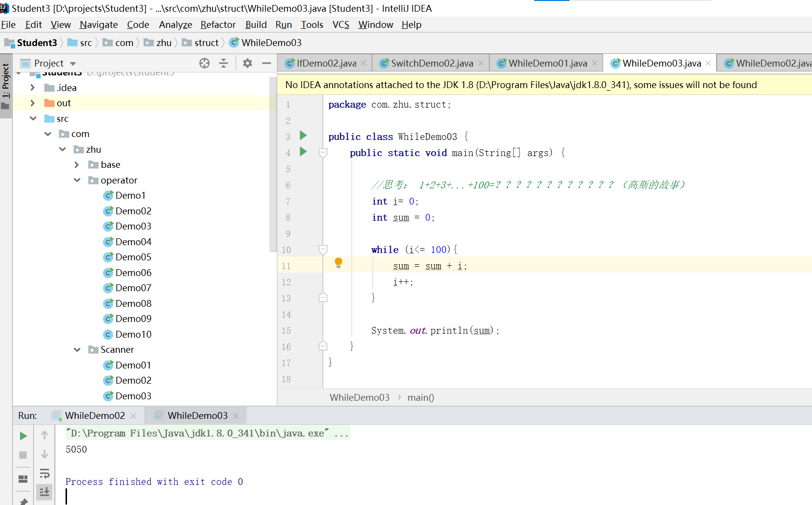Toggle soft-wrap in Run console

coord(45,473)
